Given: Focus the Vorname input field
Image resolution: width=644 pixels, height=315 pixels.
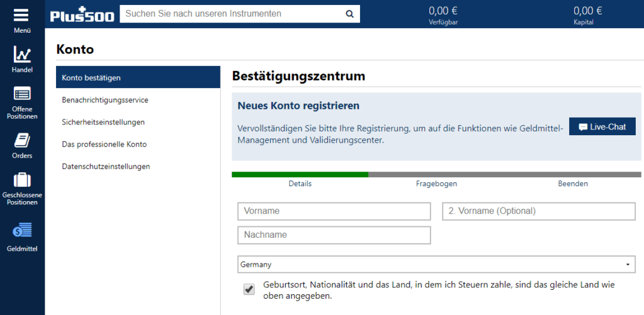Looking at the screenshot, I should point(334,211).
